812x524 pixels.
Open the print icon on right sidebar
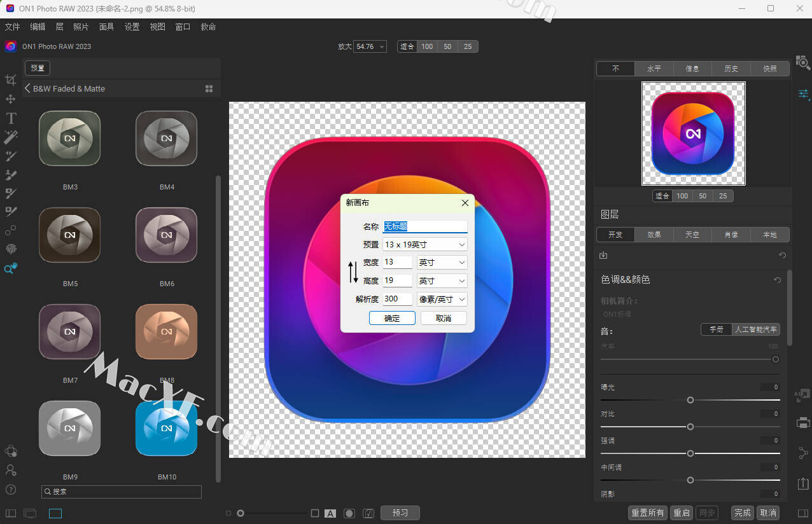click(x=803, y=423)
